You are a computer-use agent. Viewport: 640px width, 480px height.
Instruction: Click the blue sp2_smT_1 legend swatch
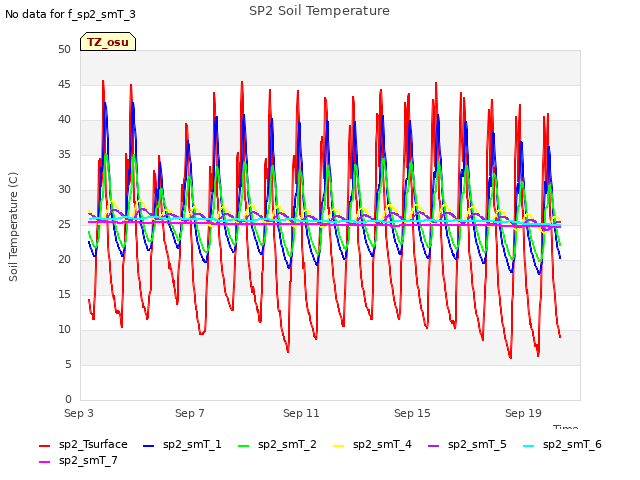pyautogui.click(x=149, y=446)
